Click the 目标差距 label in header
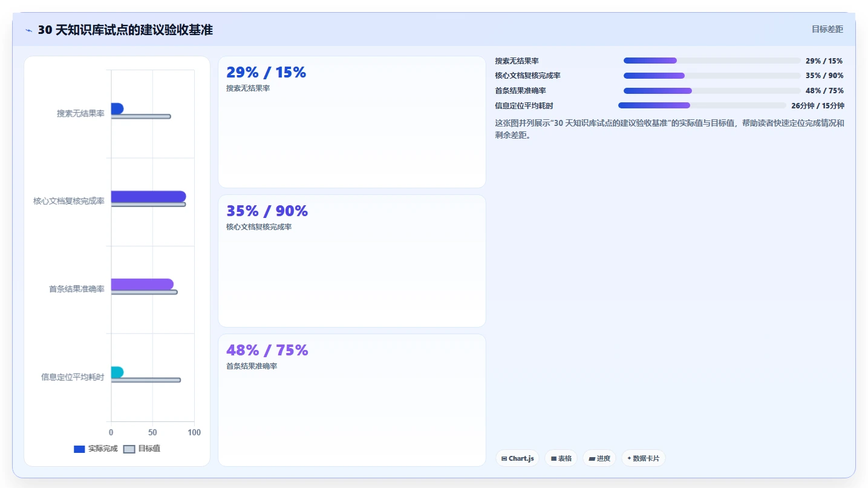Image resolution: width=868 pixels, height=488 pixels. pos(827,29)
